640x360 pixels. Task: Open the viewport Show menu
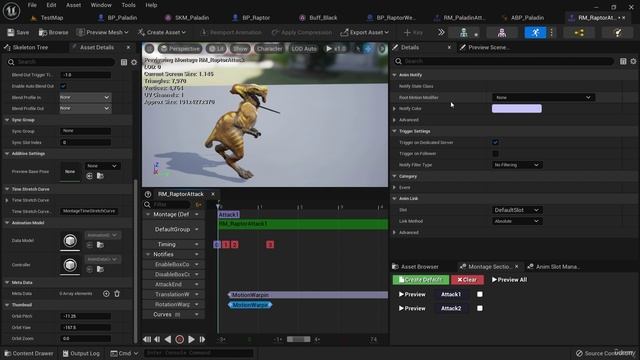(x=240, y=49)
